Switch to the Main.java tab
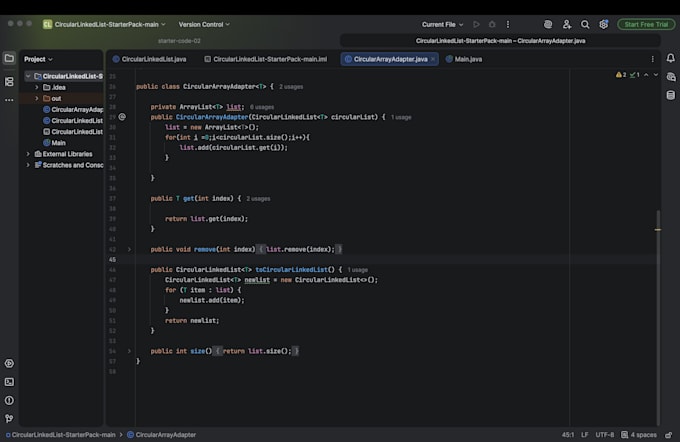The width and height of the screenshot is (680, 442). [x=464, y=59]
